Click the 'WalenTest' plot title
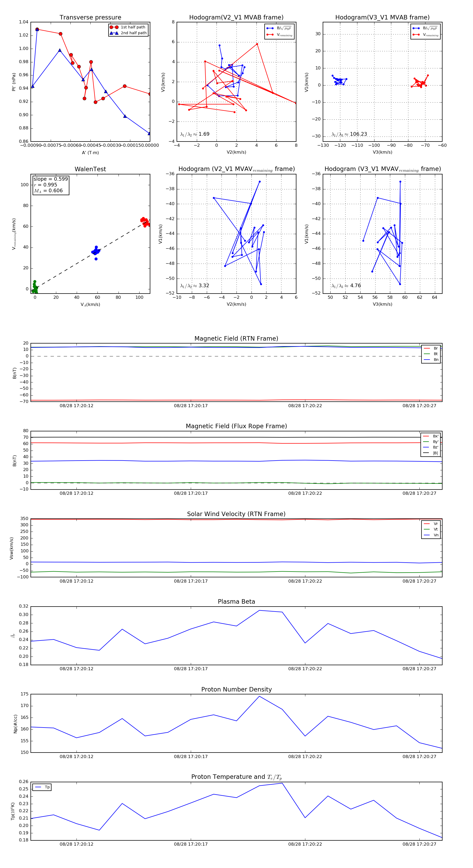 point(90,169)
